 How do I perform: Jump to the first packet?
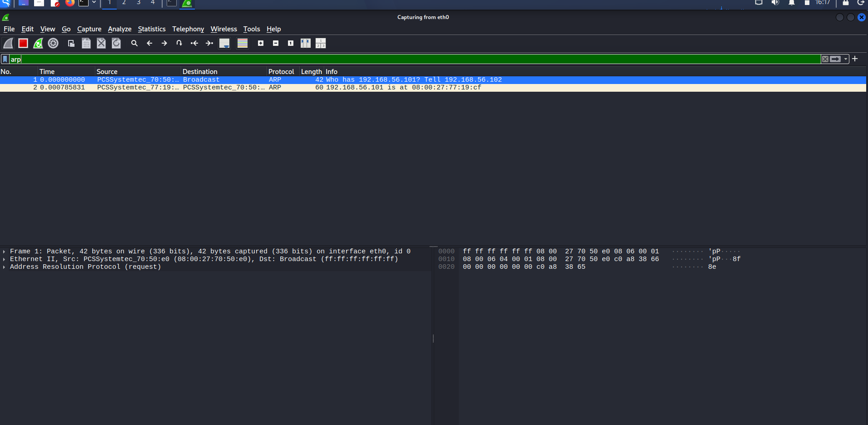[x=194, y=43]
